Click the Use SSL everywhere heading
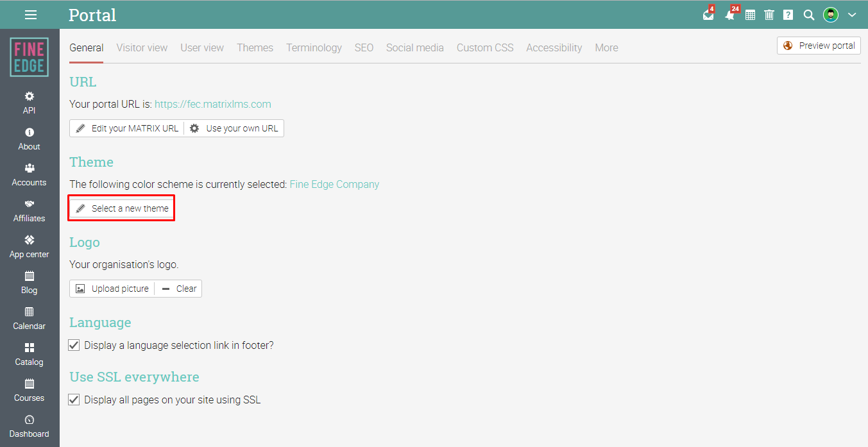 coord(134,376)
